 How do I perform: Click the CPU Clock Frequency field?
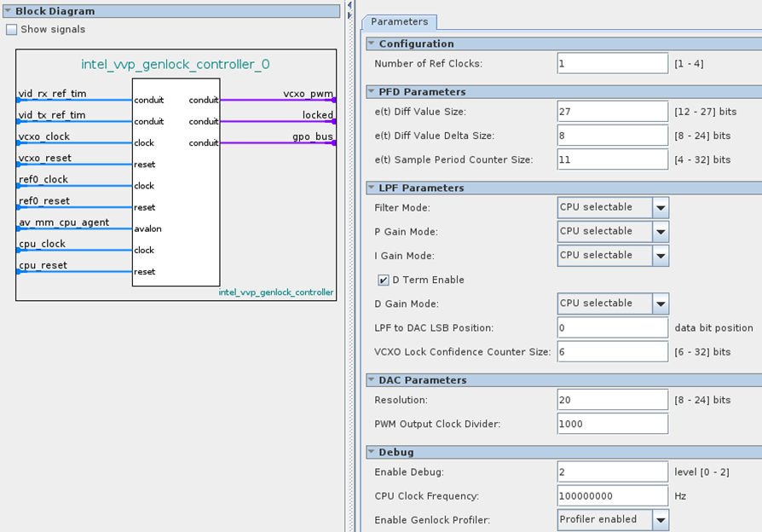coord(612,495)
